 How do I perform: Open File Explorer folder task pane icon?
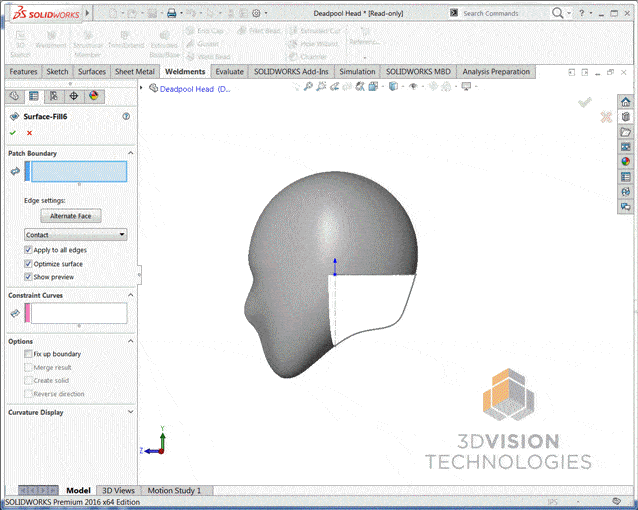click(x=625, y=132)
